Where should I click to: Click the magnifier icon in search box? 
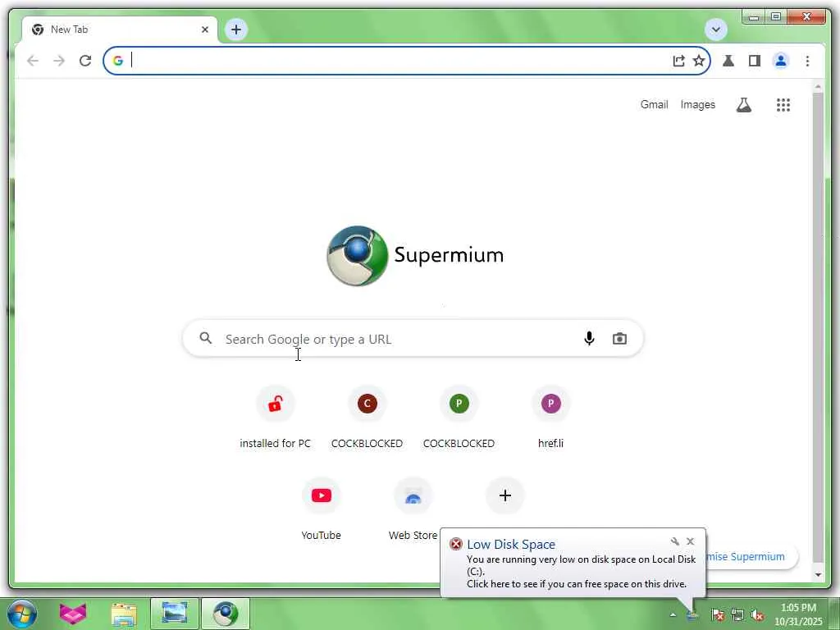click(206, 338)
